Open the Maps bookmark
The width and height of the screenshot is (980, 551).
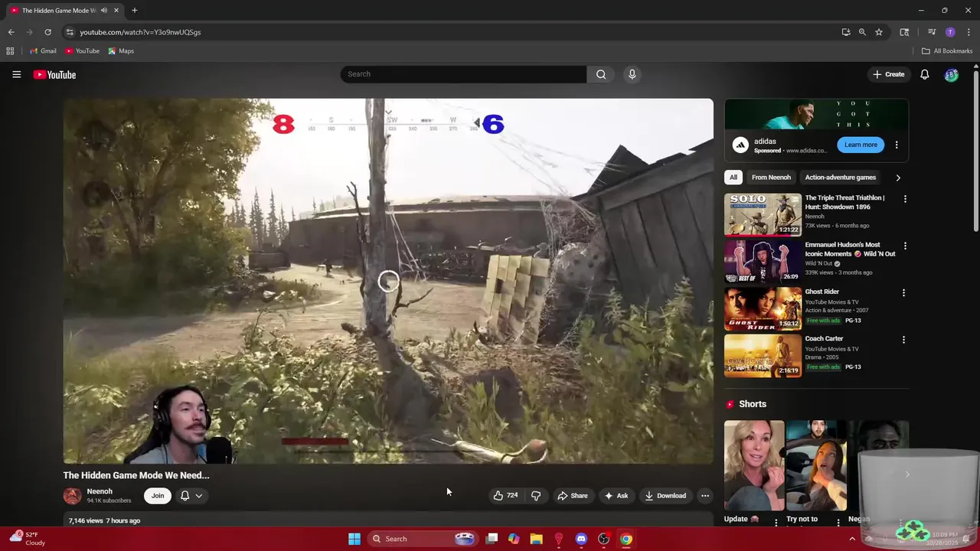(121, 51)
